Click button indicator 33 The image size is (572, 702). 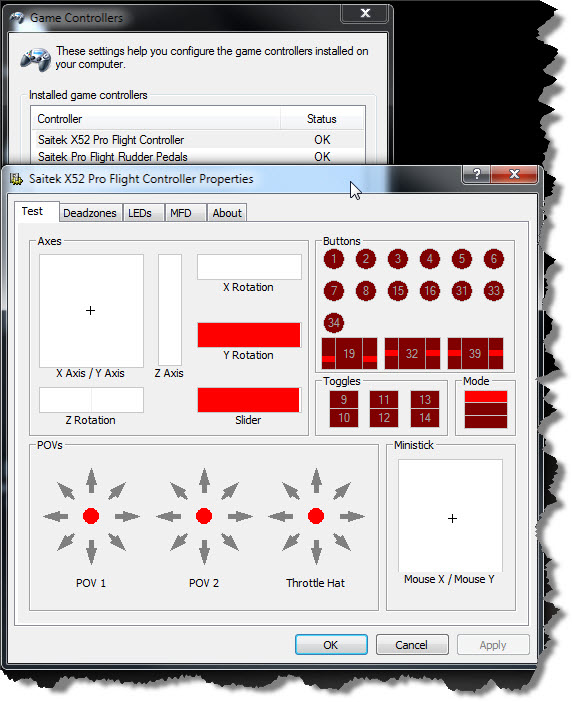pyautogui.click(x=494, y=291)
